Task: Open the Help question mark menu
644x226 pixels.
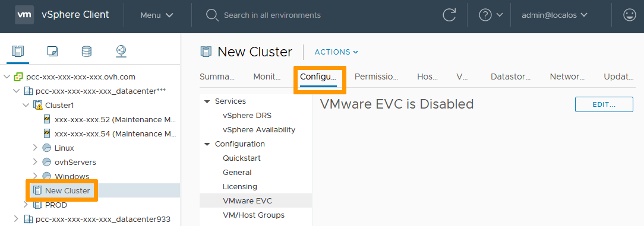Action: point(485,15)
